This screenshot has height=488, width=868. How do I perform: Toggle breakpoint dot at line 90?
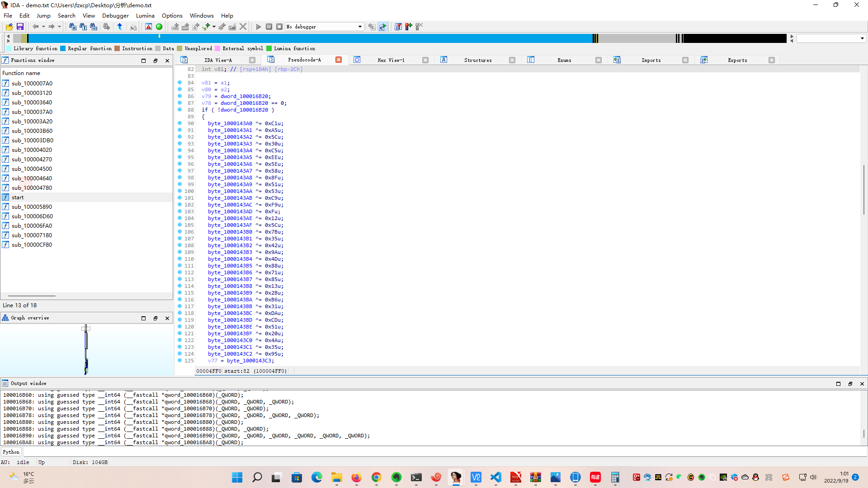point(180,123)
